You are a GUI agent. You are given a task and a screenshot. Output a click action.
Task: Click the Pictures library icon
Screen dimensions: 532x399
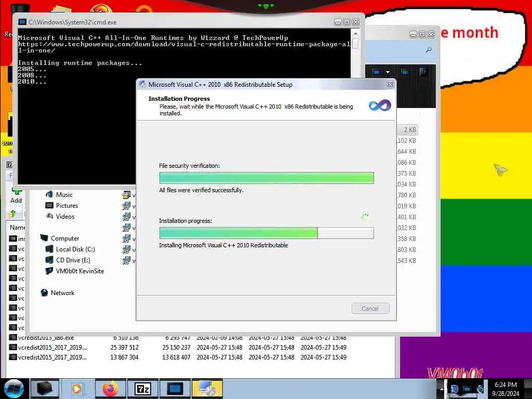(49, 205)
